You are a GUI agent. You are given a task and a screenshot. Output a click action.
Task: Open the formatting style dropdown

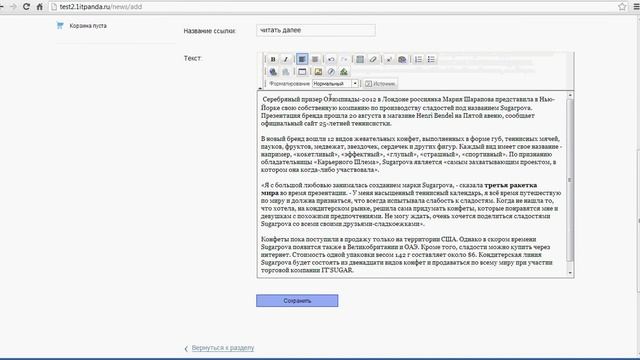(335, 84)
